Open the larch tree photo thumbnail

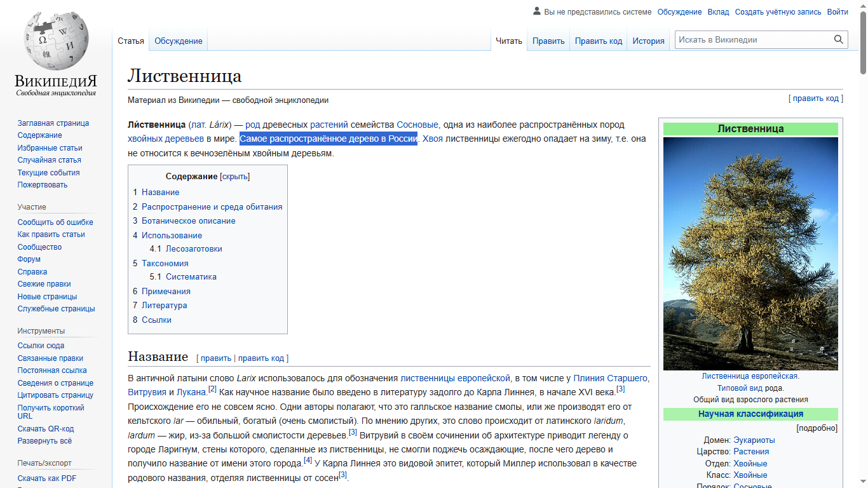click(750, 254)
